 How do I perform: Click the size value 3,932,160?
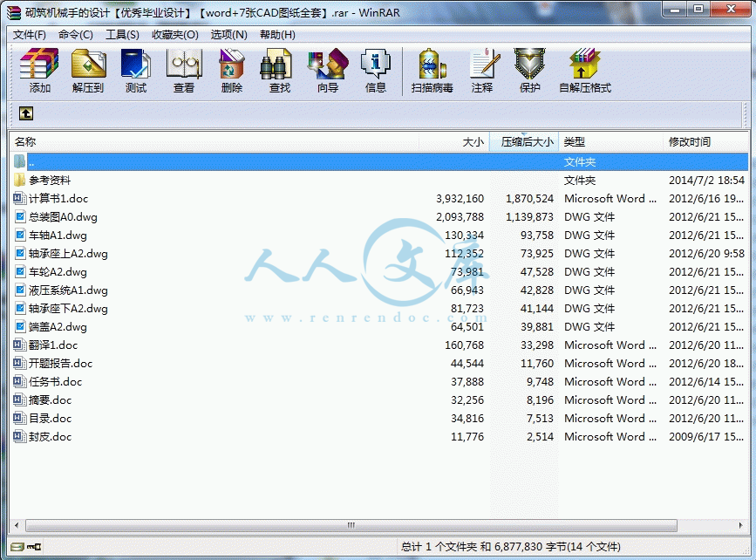pyautogui.click(x=460, y=198)
